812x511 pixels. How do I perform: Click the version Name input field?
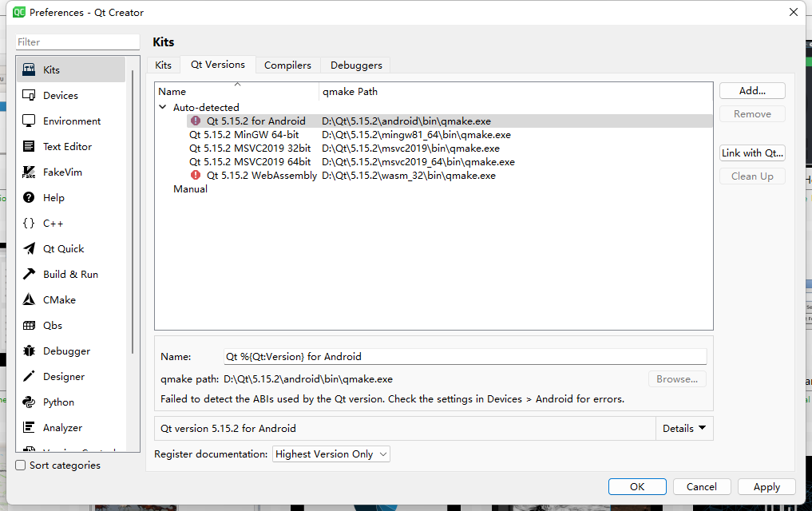click(465, 356)
